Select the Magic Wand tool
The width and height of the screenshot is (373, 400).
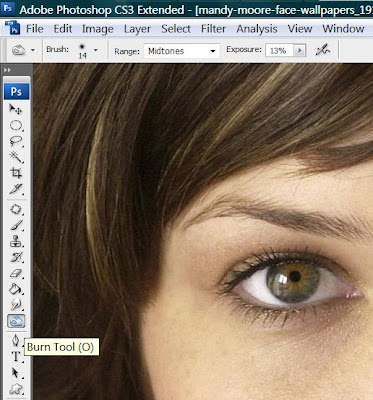click(x=16, y=157)
